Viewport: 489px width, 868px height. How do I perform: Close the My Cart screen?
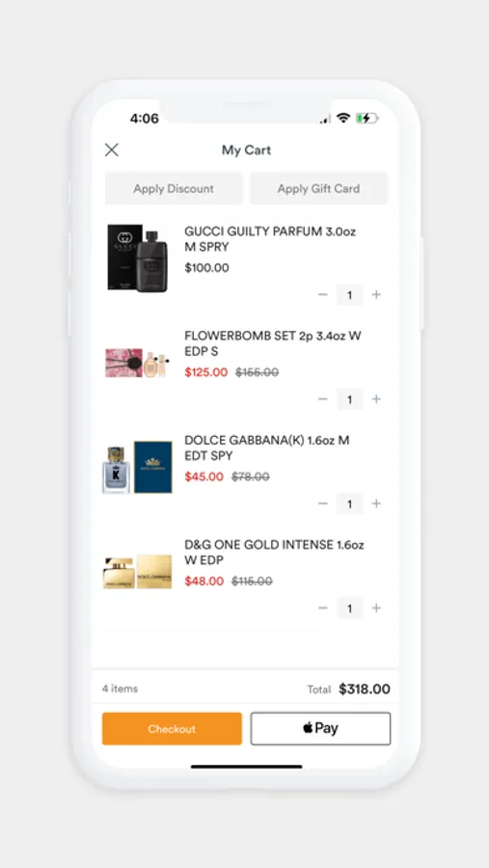112,150
